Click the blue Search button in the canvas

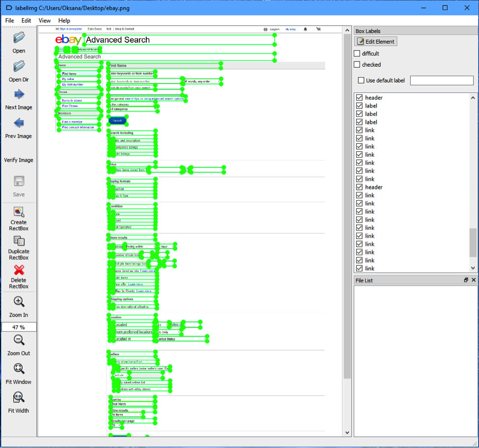click(117, 121)
